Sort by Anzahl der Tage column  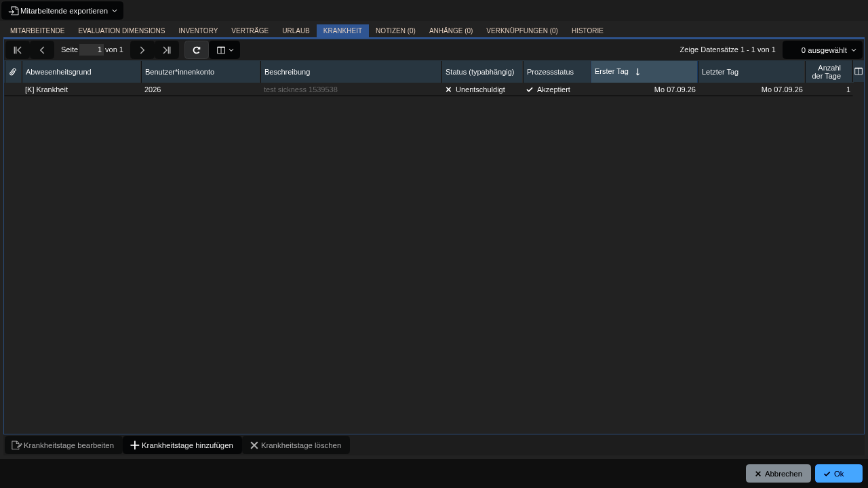(829, 72)
